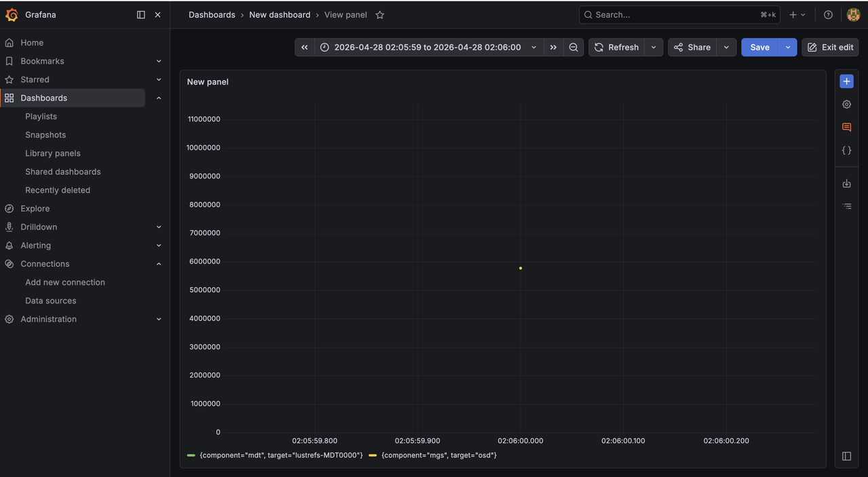Open the time range picker
The image size is (868, 477).
tap(429, 47)
